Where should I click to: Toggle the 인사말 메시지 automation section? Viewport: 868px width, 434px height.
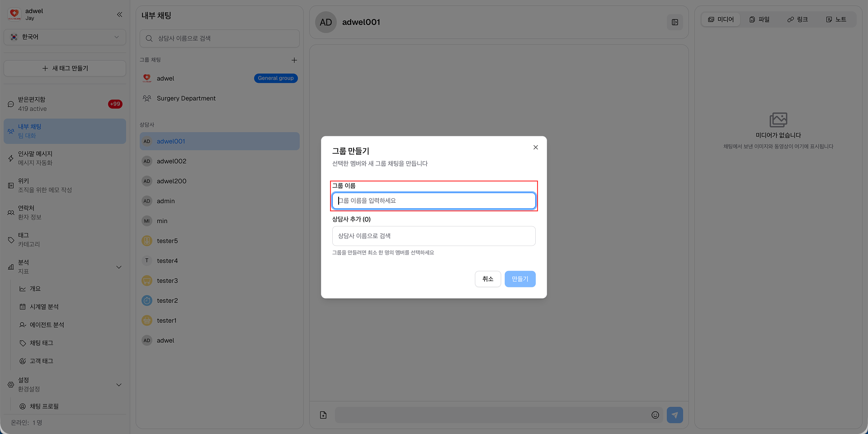click(x=65, y=158)
